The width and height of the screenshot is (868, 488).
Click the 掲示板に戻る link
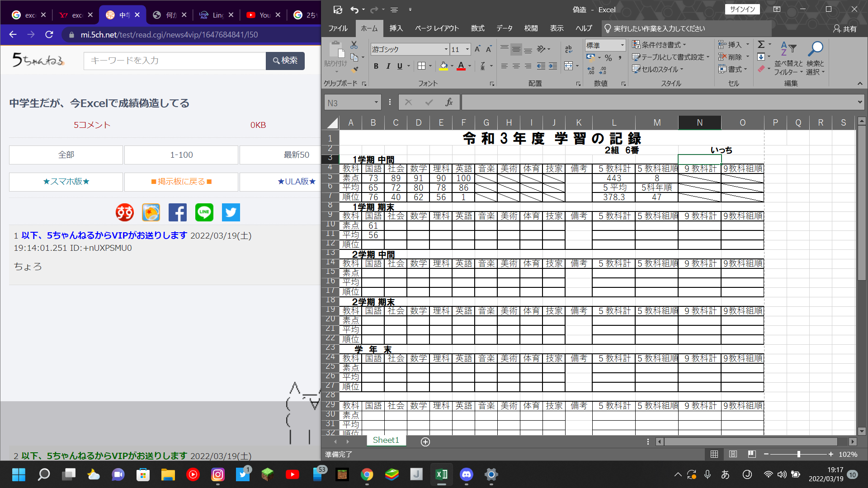click(181, 182)
